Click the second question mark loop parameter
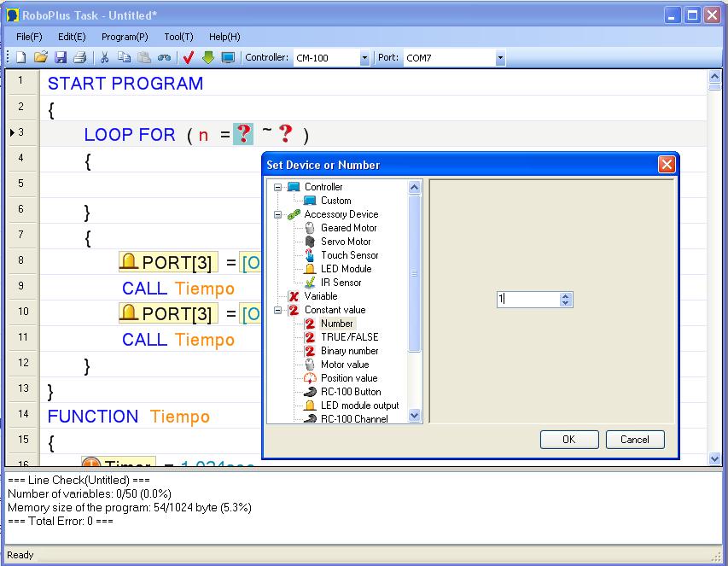Screen dimensions: 728x566 tap(286, 134)
